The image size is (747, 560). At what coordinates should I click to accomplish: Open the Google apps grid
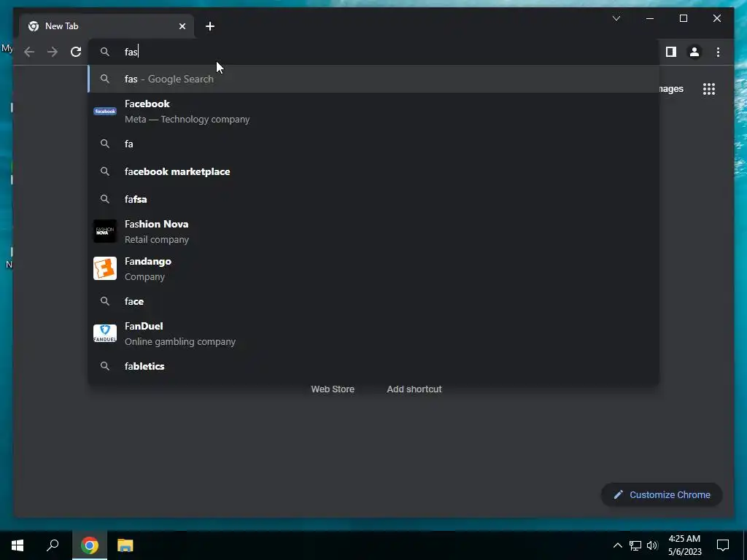click(x=709, y=89)
